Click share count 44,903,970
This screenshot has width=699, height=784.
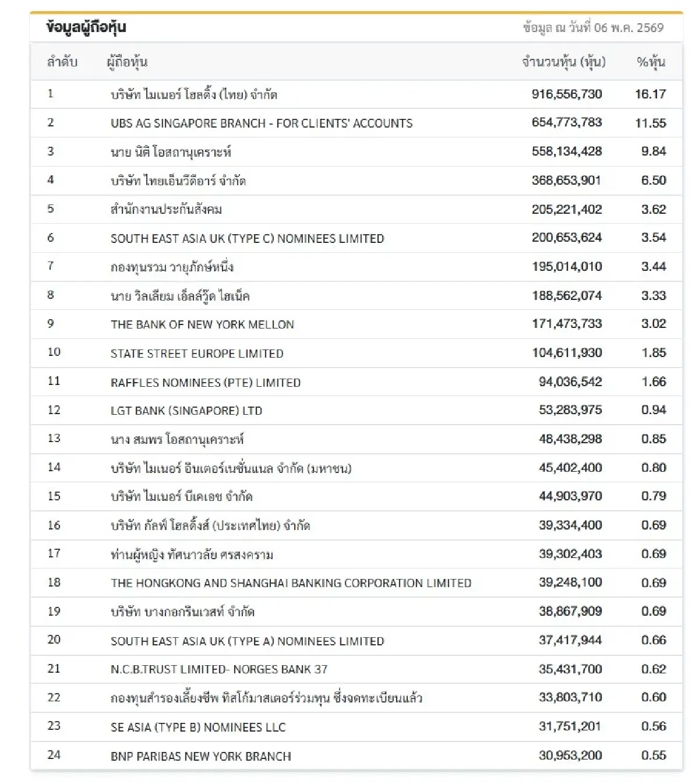(570, 496)
